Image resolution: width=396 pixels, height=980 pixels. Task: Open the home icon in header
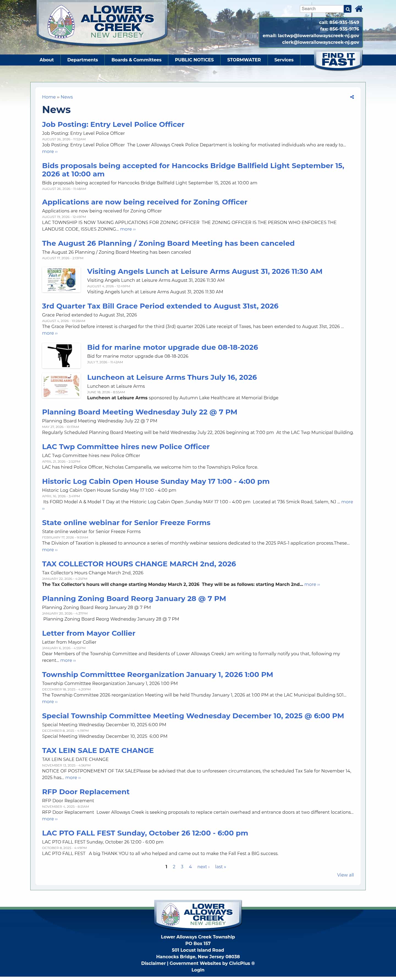[x=358, y=9]
